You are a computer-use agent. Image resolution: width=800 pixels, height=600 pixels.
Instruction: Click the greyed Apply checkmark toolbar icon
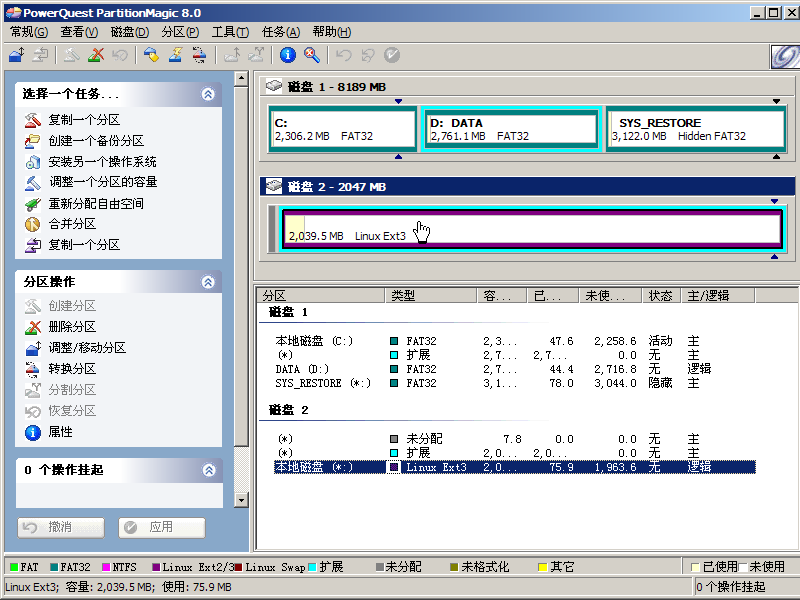point(392,55)
